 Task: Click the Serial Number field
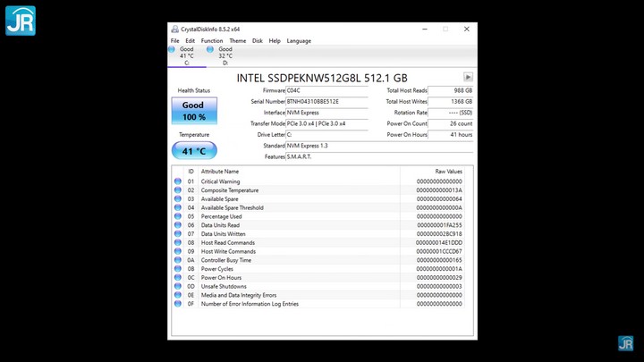(331, 102)
